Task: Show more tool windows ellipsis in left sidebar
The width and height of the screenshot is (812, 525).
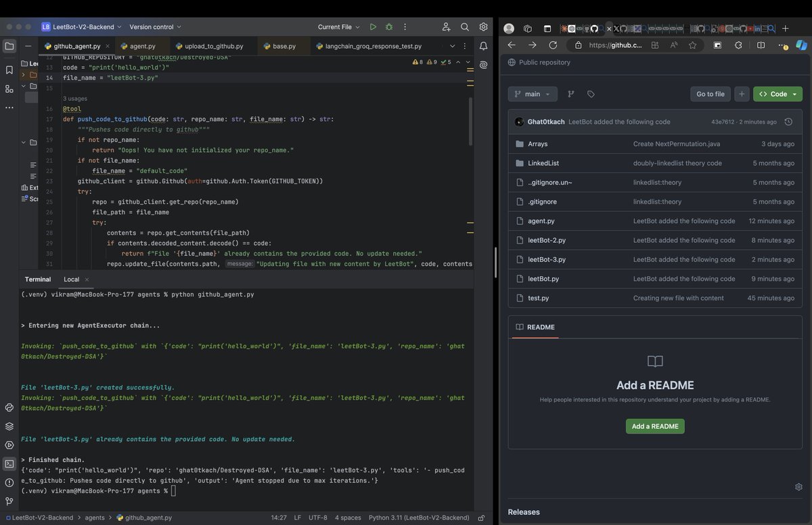Action: [x=9, y=108]
